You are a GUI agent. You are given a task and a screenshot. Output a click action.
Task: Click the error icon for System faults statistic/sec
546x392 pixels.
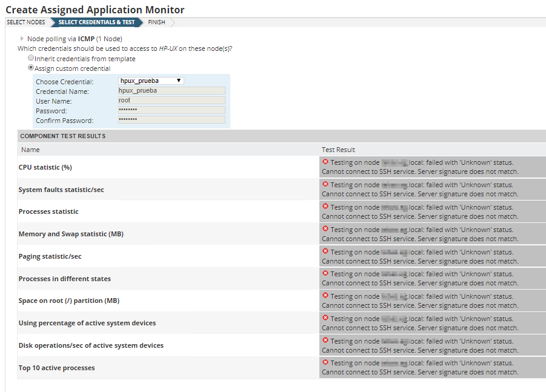(x=325, y=184)
